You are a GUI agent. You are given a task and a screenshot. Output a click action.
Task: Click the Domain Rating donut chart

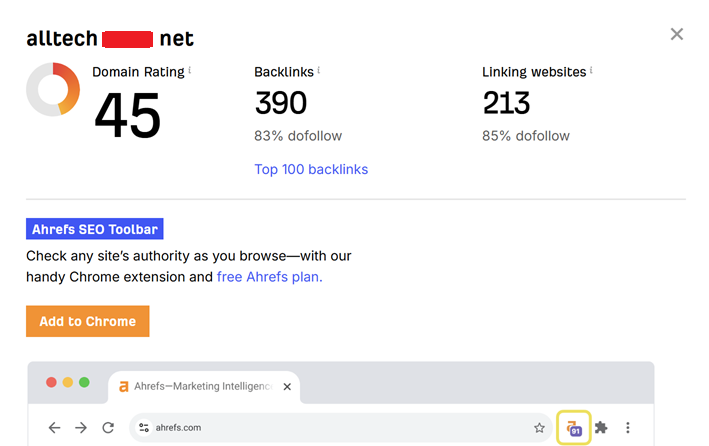click(x=53, y=89)
